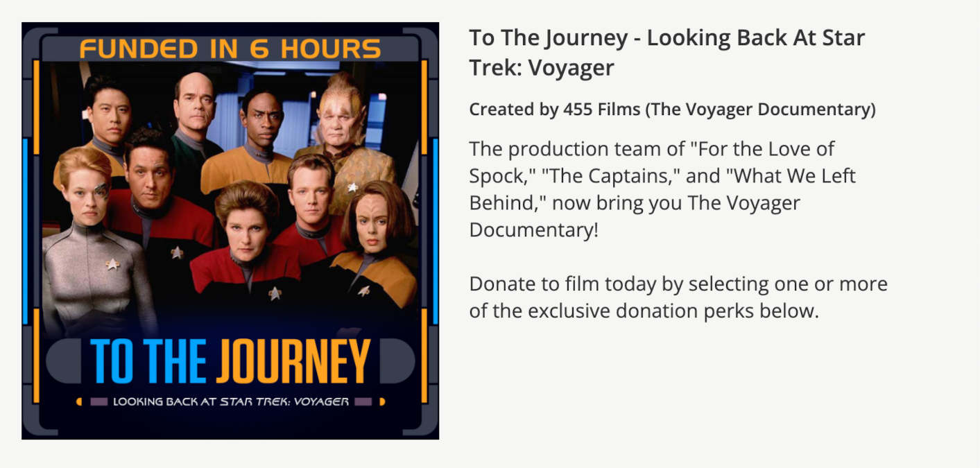Click the combadge on the front-center red uniform

coord(275,293)
